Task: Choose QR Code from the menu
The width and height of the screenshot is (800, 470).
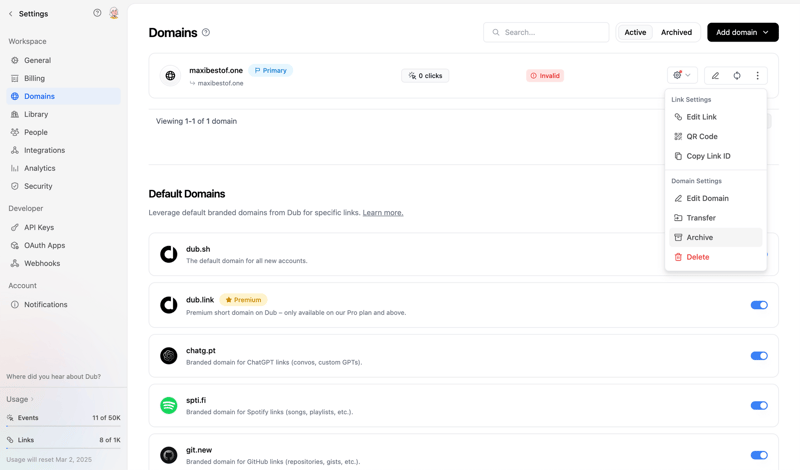Action: (x=715, y=136)
